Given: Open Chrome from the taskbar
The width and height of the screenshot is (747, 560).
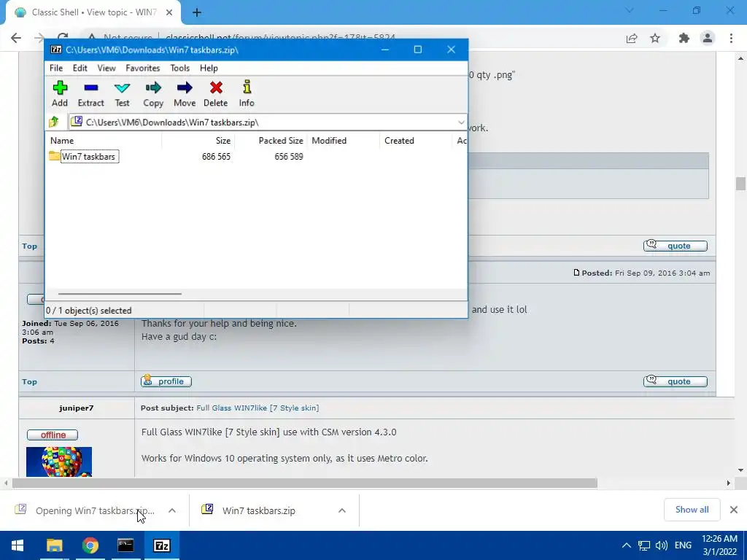Looking at the screenshot, I should click(90, 545).
